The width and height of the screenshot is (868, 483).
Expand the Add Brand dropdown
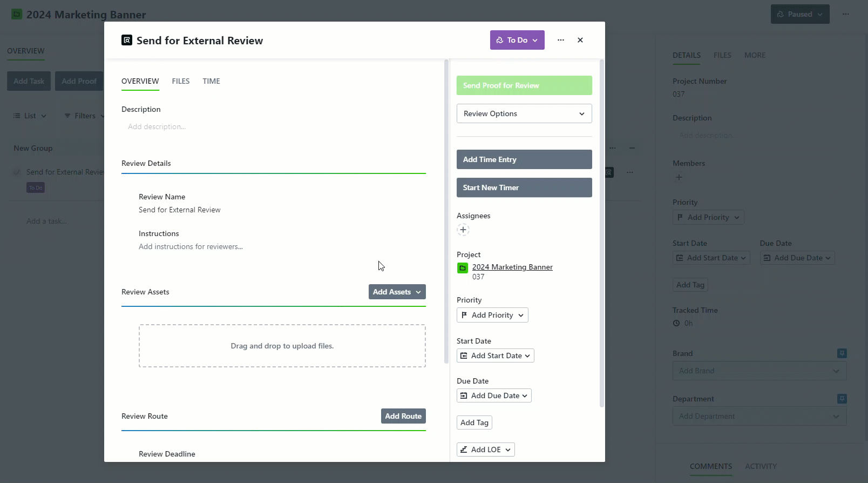760,371
